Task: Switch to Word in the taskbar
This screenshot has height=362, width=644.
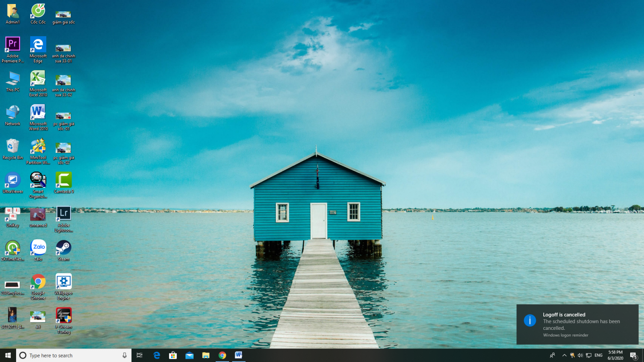Action: (x=239, y=355)
